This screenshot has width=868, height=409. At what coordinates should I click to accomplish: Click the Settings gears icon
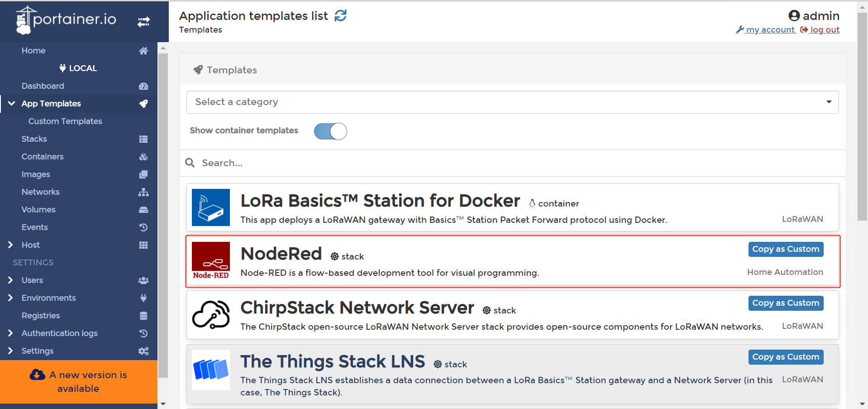tap(143, 351)
